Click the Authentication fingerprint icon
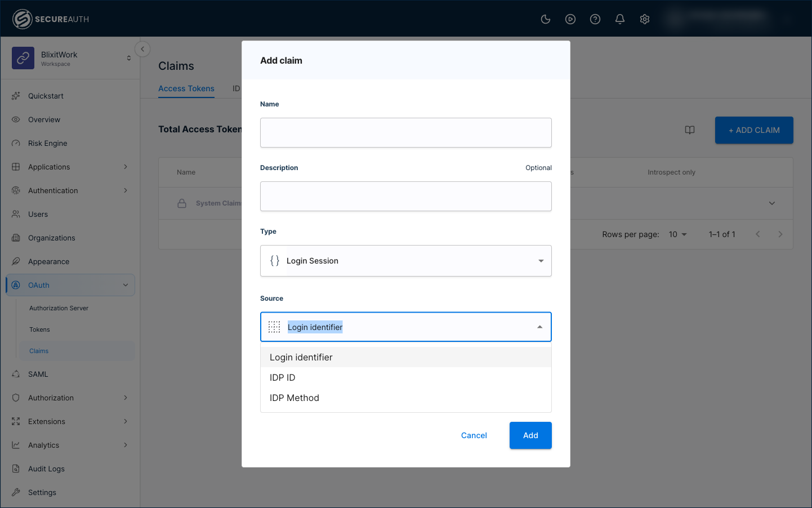 (x=16, y=190)
